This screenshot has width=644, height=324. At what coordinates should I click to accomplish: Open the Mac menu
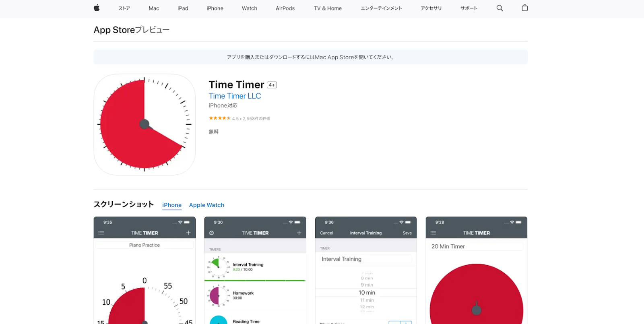click(x=154, y=8)
